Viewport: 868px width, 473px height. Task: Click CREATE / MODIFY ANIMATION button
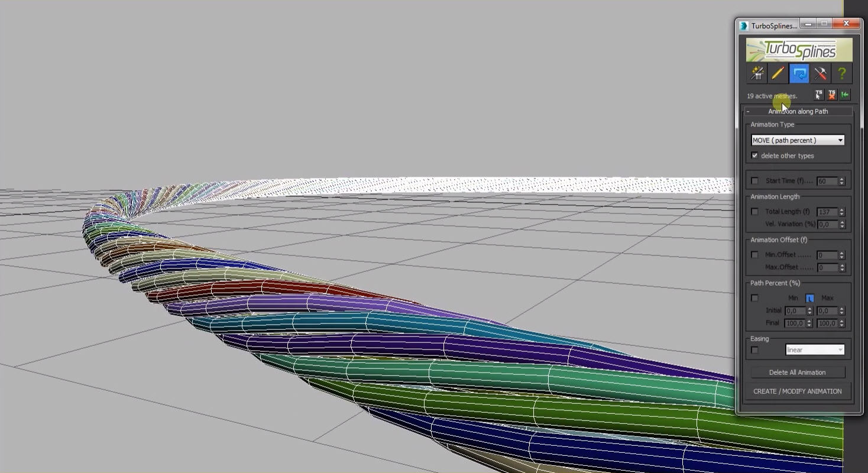pyautogui.click(x=798, y=391)
